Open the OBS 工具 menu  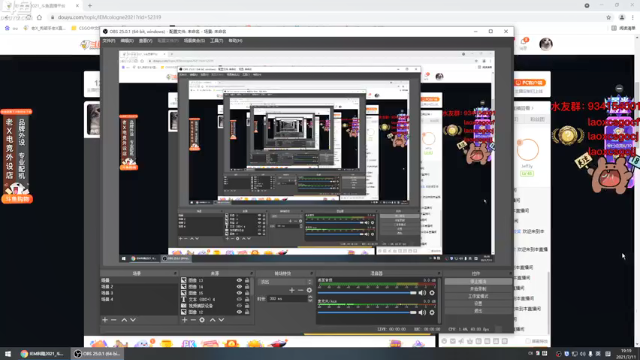pyautogui.click(x=216, y=41)
